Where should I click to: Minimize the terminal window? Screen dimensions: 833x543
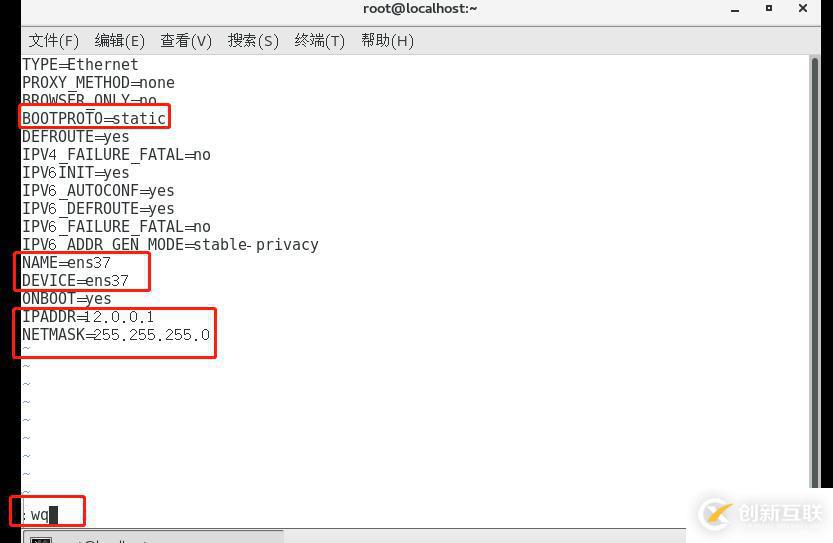(x=735, y=10)
